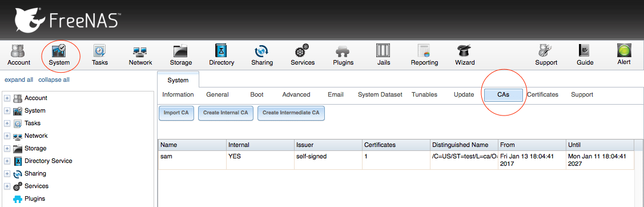Click the Create Intermediate CA button

point(291,113)
